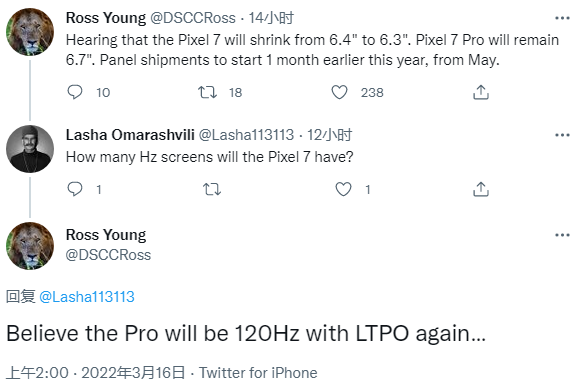The width and height of the screenshot is (583, 387).
Task: Share Ross Young's first tweet
Action: (481, 92)
